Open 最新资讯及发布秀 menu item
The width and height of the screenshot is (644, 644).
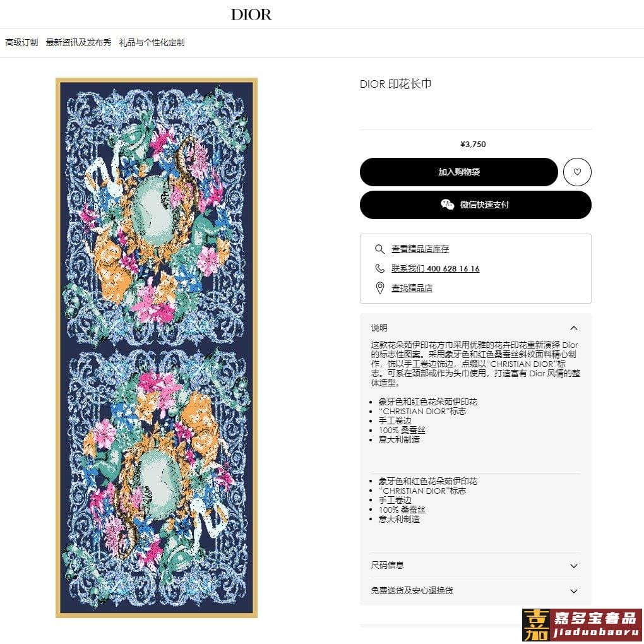click(78, 42)
